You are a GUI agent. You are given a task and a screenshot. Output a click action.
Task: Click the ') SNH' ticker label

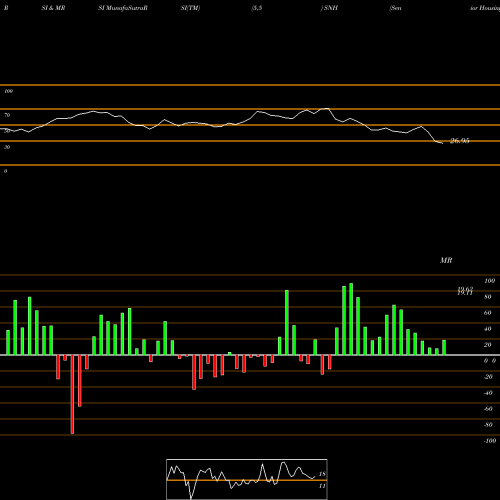(329, 8)
